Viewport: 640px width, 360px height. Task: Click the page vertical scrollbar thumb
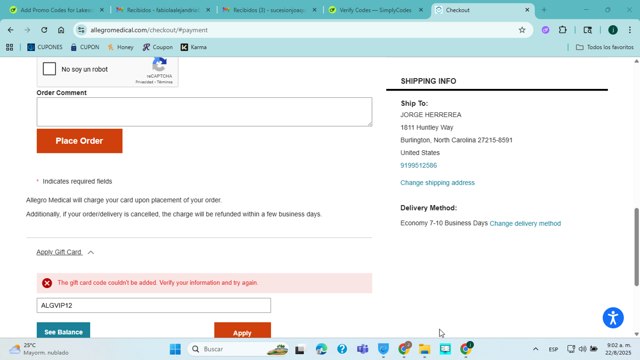pos(636,247)
